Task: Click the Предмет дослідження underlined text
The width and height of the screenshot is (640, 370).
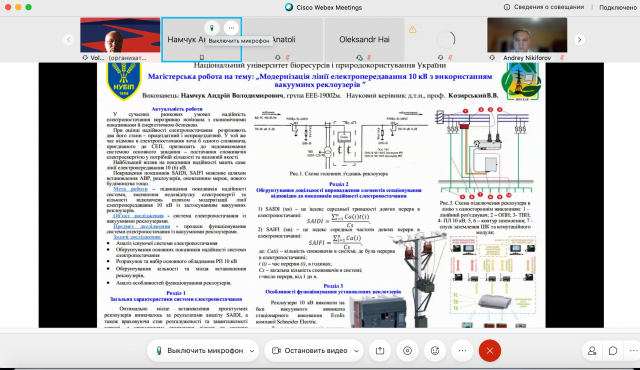Action: click(x=142, y=226)
